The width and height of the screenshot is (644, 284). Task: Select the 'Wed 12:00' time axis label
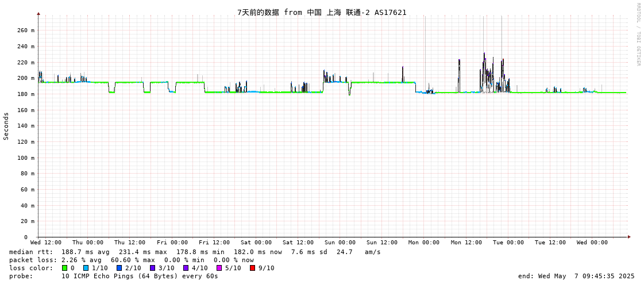coord(47,243)
